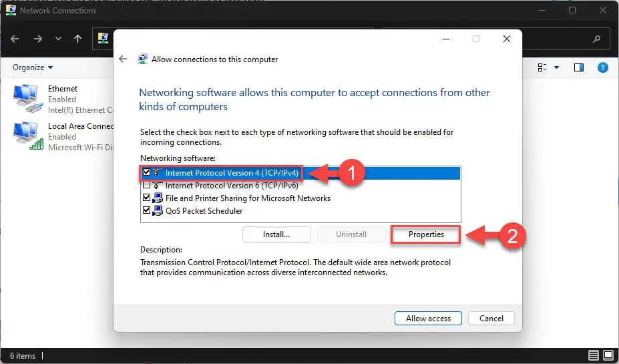This screenshot has height=364, width=619.
Task: Navigate forward in Network Connections window
Action: [x=38, y=39]
